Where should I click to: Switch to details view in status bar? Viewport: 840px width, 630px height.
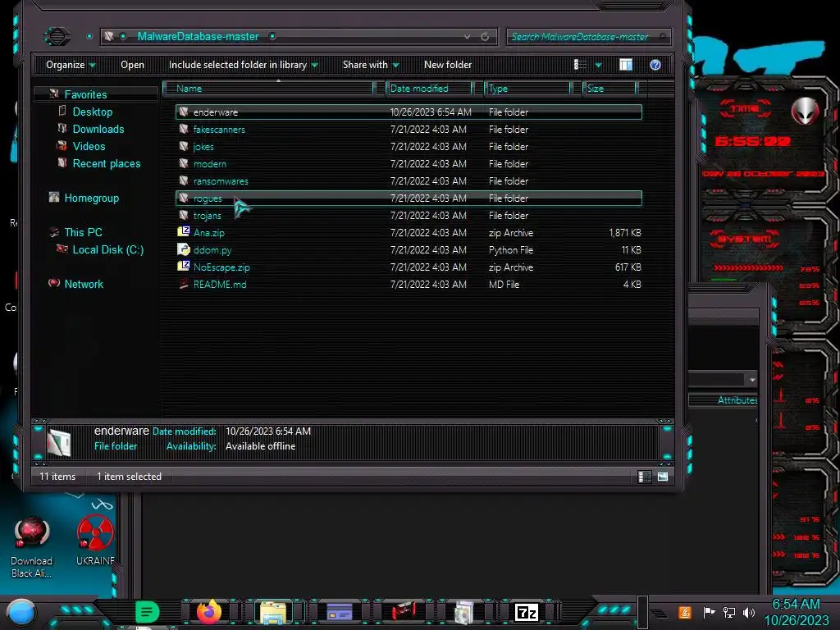click(x=645, y=477)
